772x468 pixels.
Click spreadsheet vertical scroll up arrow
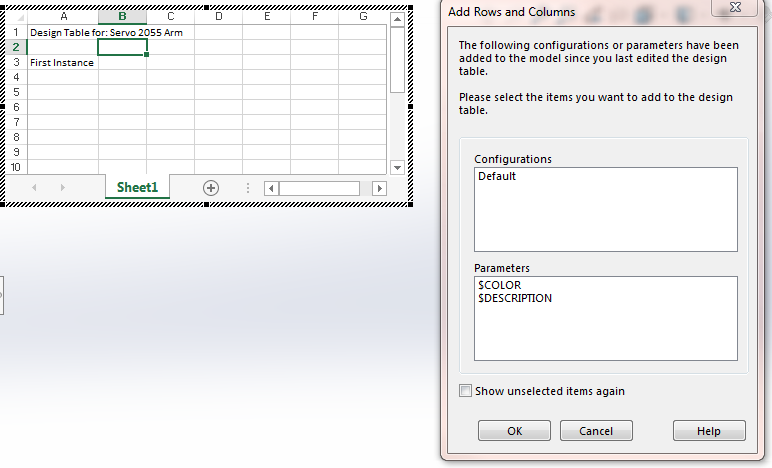coord(397,19)
